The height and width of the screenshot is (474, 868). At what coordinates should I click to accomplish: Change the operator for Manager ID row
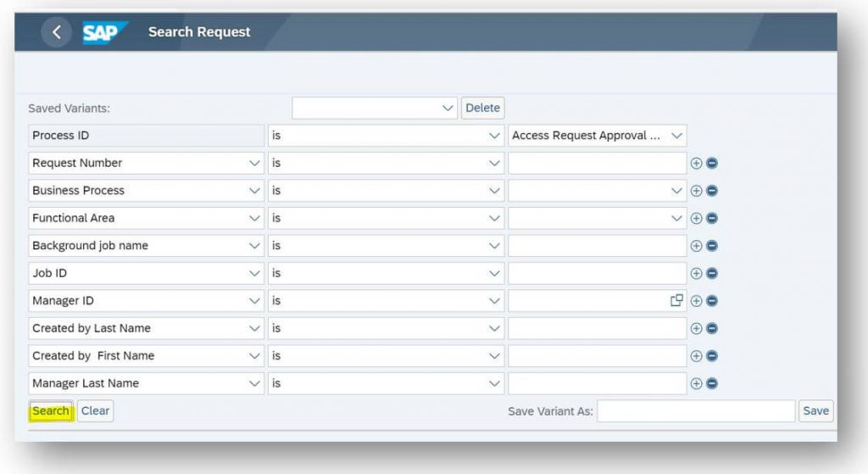click(x=386, y=301)
